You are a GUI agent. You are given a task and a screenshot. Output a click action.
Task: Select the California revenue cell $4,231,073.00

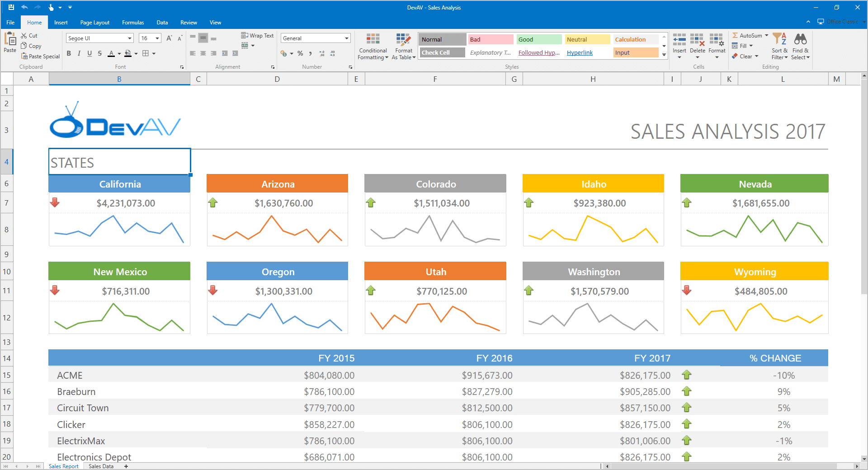(x=126, y=203)
